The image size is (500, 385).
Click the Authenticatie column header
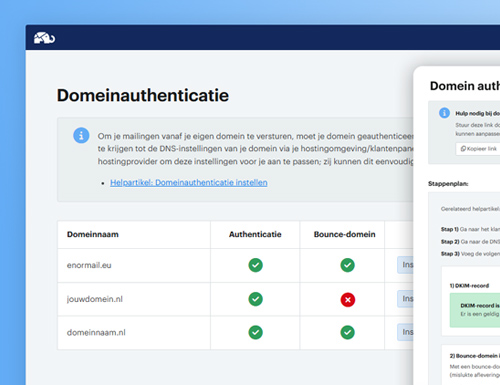[x=255, y=234]
